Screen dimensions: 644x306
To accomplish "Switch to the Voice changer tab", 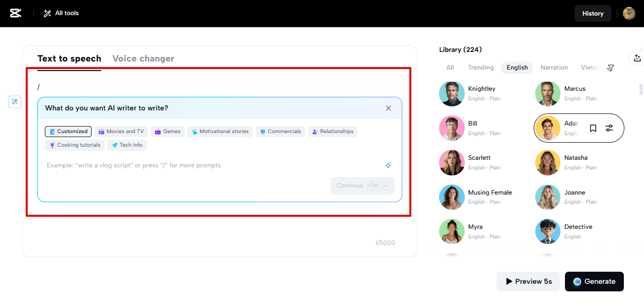I will point(143,58).
